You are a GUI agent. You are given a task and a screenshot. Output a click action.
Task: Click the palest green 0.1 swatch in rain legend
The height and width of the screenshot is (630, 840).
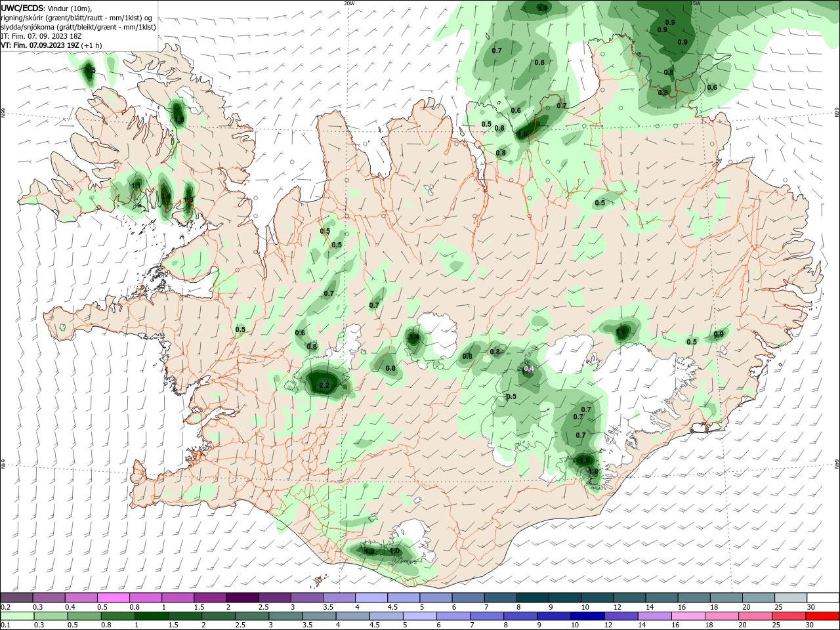coord(16,617)
